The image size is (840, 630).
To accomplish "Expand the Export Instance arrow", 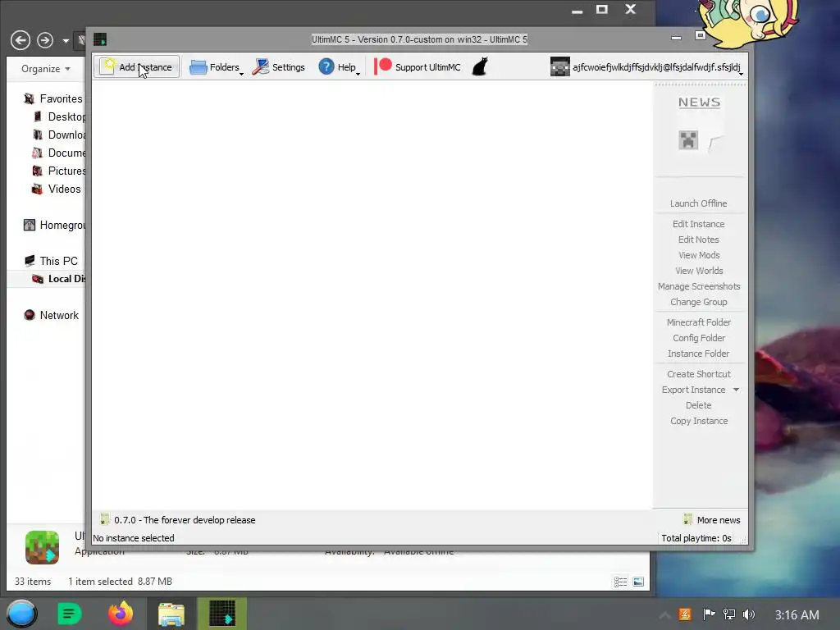I will click(x=736, y=390).
